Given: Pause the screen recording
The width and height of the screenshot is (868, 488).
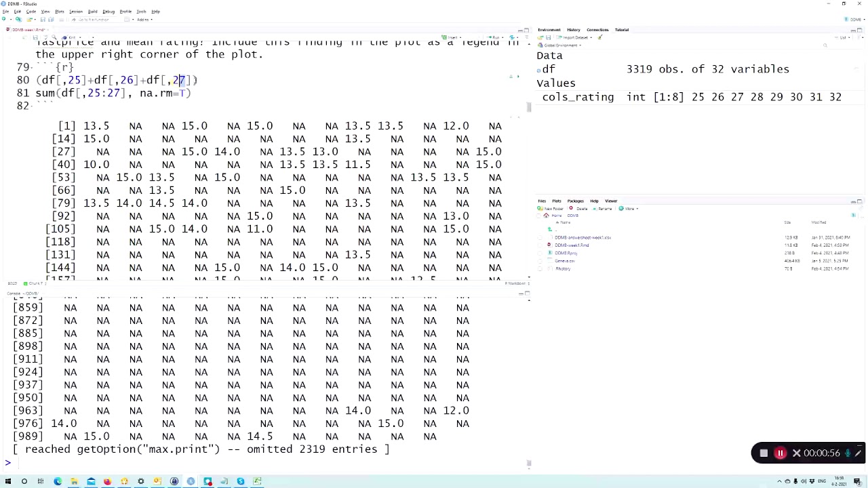Looking at the screenshot, I should point(781,453).
